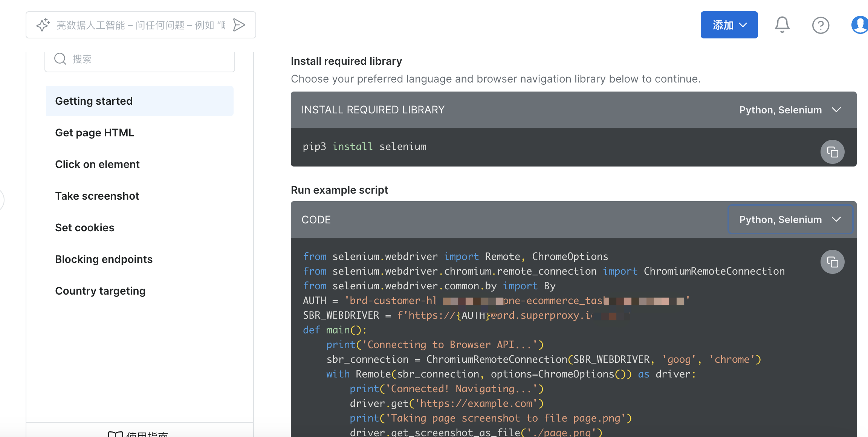The height and width of the screenshot is (437, 868).
Task: Click the magnifier icon in sidebar search
Action: click(x=60, y=59)
